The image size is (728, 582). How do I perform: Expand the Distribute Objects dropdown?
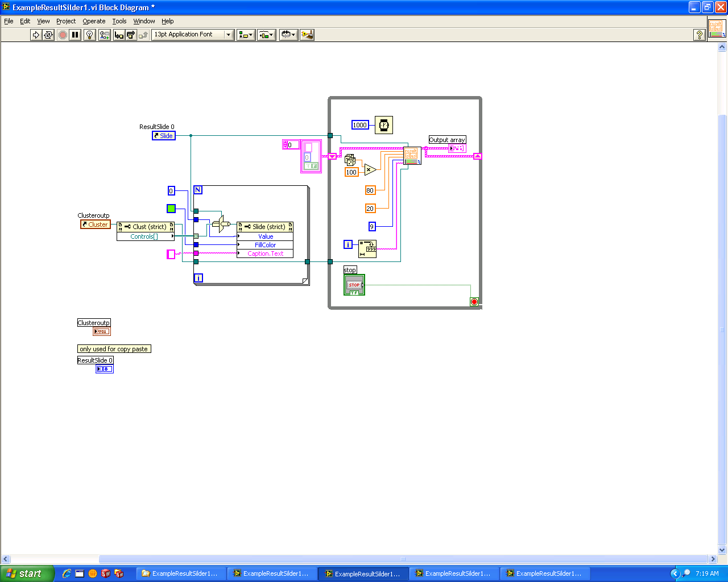tap(266, 35)
